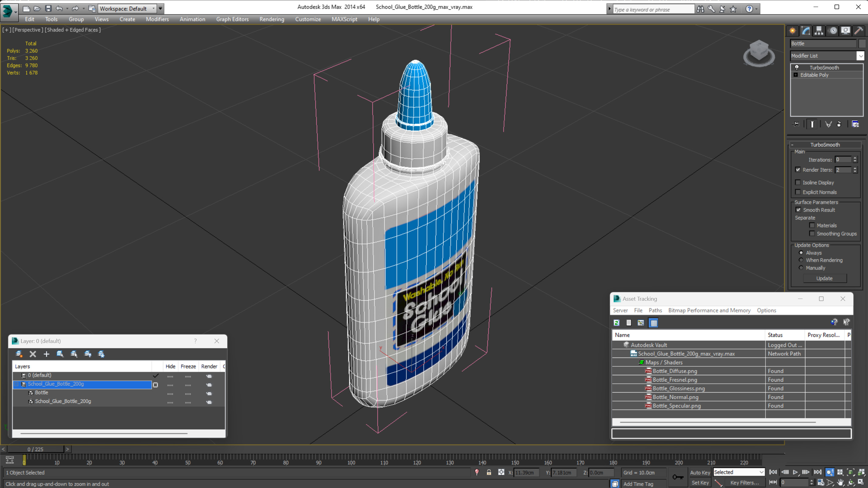Screen dimensions: 868x488
Task: Click the Redo arrow icon
Action: coord(75,9)
